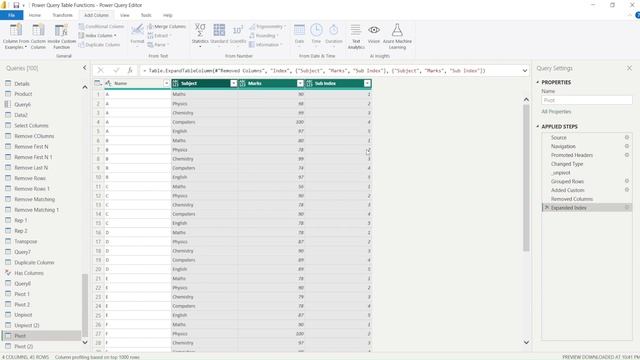
Task: Open Sub Index column filter dropdown
Action: [367, 83]
